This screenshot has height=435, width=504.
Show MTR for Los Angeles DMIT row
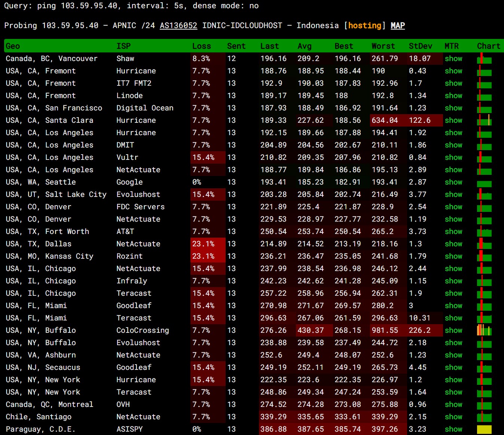pos(453,145)
